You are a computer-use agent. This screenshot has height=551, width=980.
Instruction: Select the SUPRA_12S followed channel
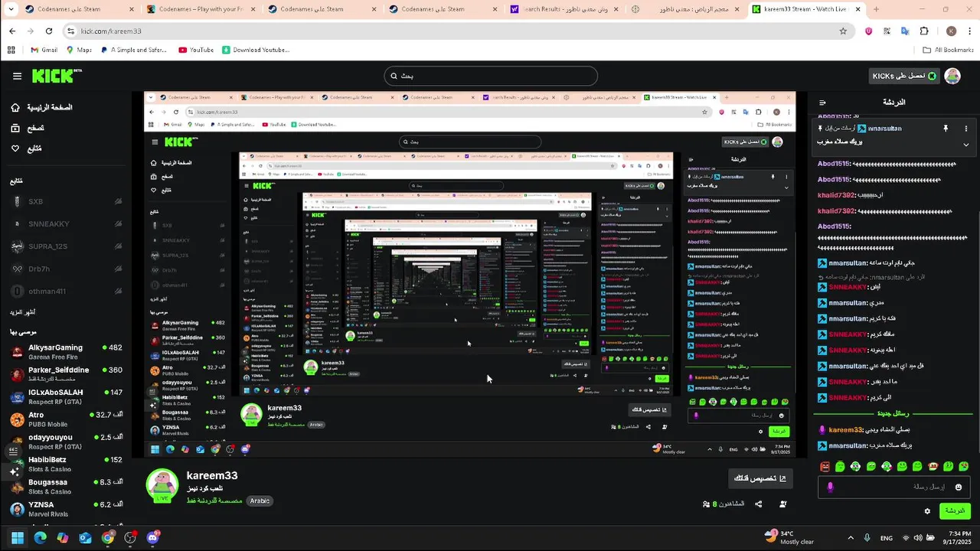point(65,246)
